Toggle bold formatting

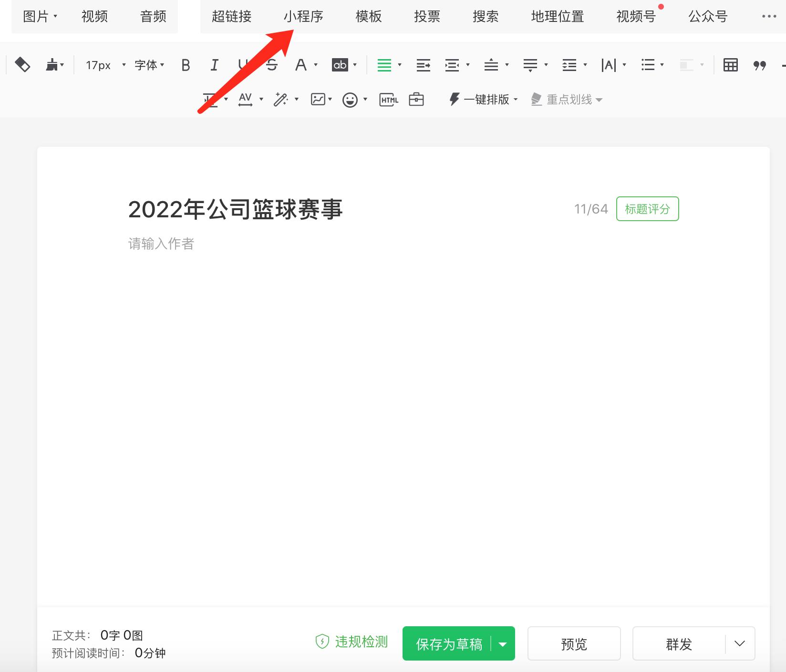[x=186, y=65]
